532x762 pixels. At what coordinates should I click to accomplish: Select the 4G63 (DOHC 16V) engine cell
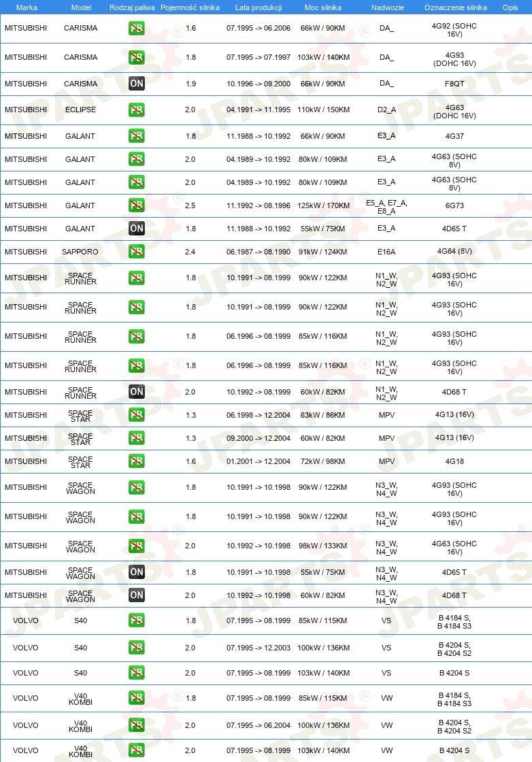coord(454,112)
